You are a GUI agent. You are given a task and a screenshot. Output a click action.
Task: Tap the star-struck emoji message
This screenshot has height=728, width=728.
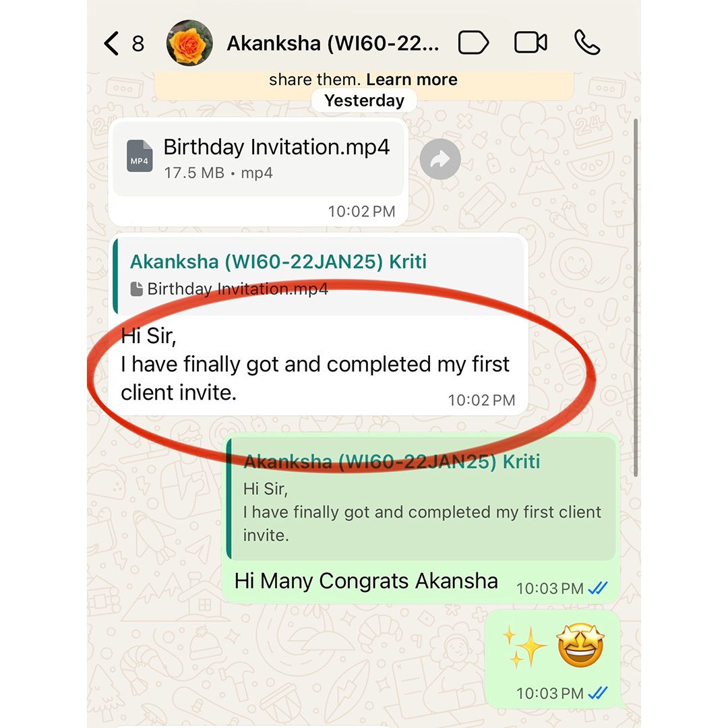580,645
